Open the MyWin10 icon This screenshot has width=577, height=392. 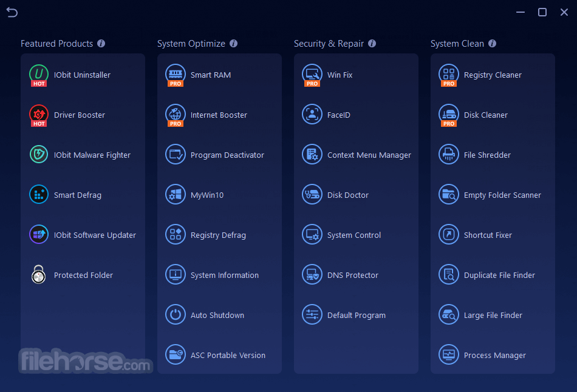click(176, 195)
